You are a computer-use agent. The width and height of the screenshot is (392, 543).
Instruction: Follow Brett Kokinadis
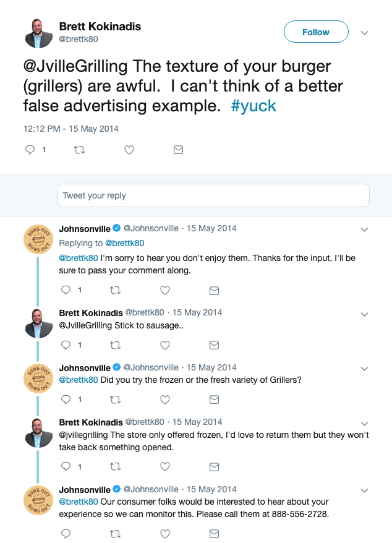tap(316, 32)
